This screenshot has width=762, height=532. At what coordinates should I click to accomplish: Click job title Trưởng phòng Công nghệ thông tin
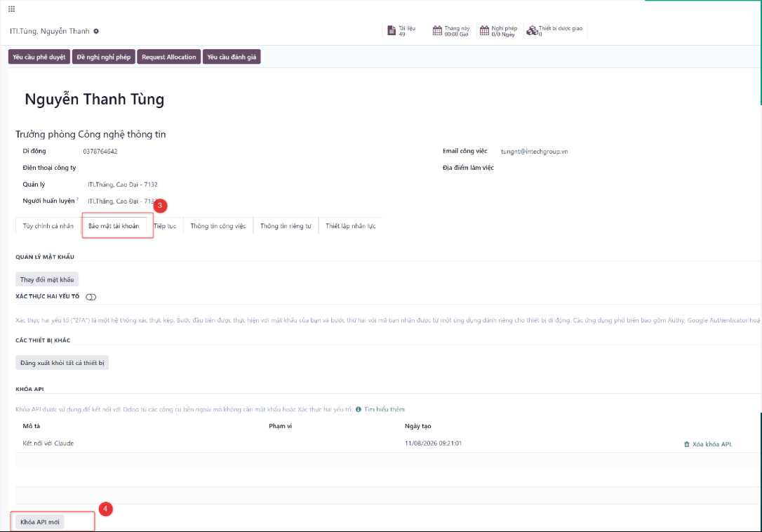(91, 134)
